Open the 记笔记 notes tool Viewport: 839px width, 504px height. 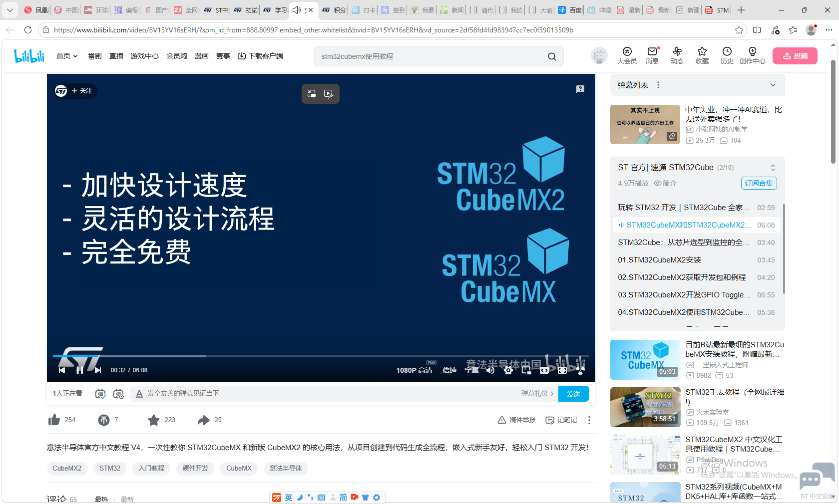pyautogui.click(x=561, y=420)
